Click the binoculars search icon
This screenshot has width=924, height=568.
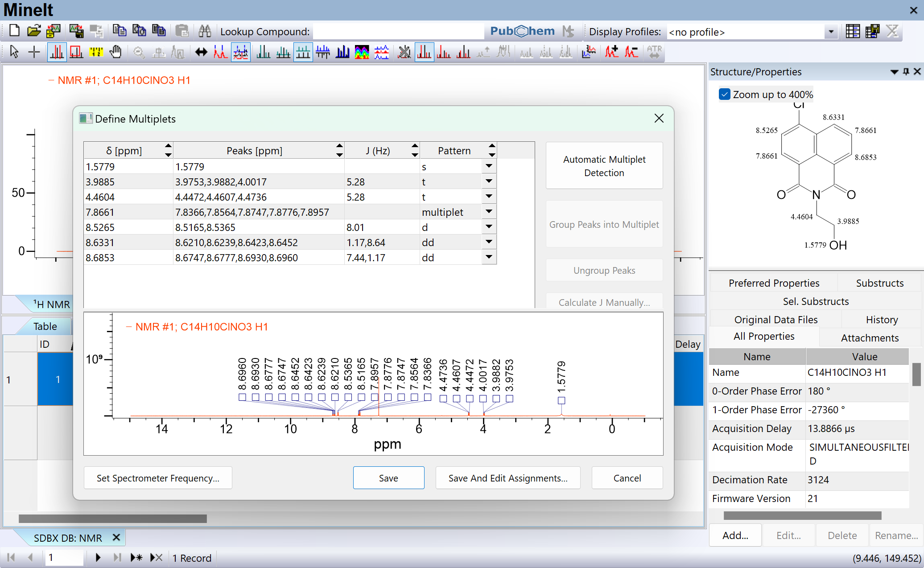tap(205, 31)
